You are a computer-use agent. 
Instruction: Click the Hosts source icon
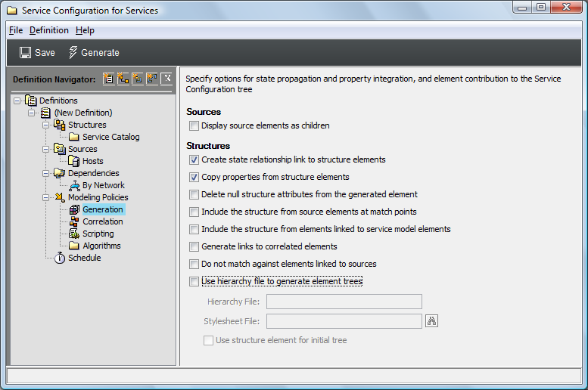click(x=74, y=161)
